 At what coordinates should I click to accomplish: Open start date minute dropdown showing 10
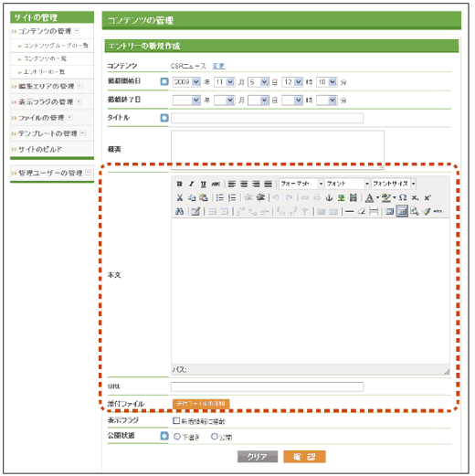[327, 82]
